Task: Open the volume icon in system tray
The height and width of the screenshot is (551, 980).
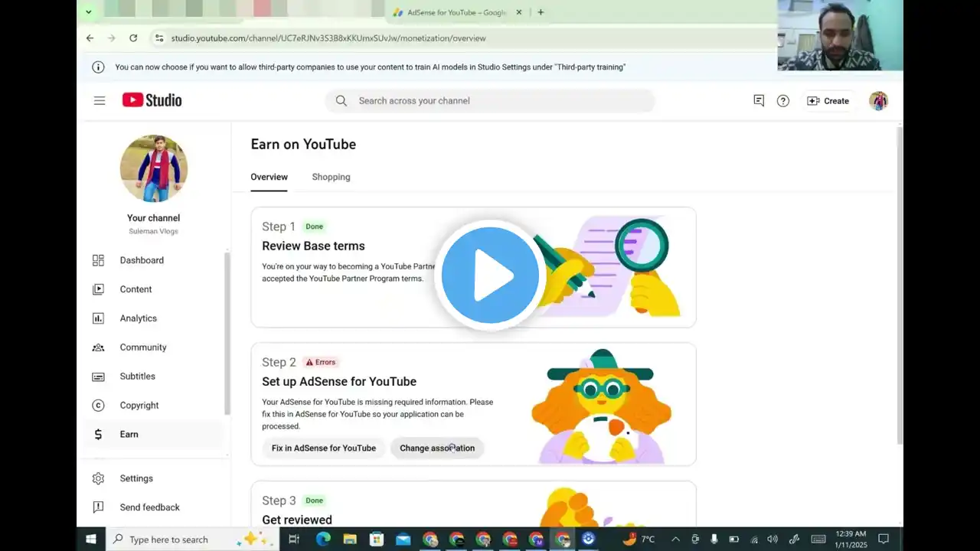Action: coord(773,539)
